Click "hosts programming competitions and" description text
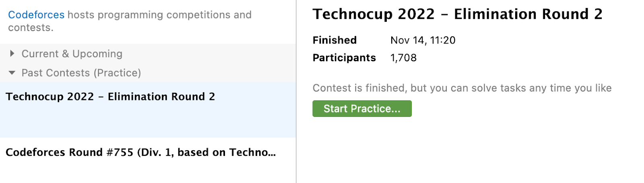644x183 pixels. click(159, 15)
